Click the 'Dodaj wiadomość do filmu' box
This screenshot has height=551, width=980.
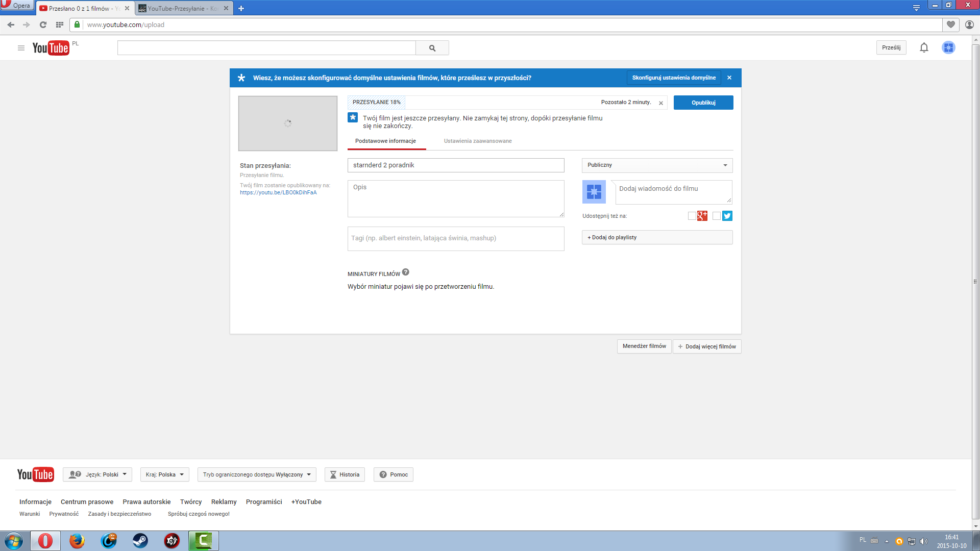(x=674, y=192)
